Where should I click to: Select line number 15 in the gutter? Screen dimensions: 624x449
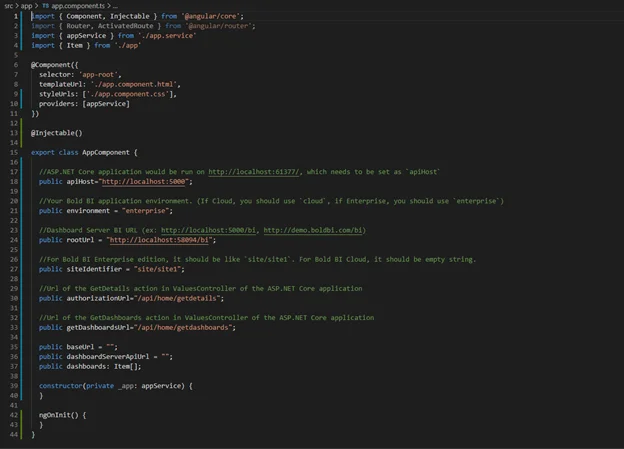point(18,152)
